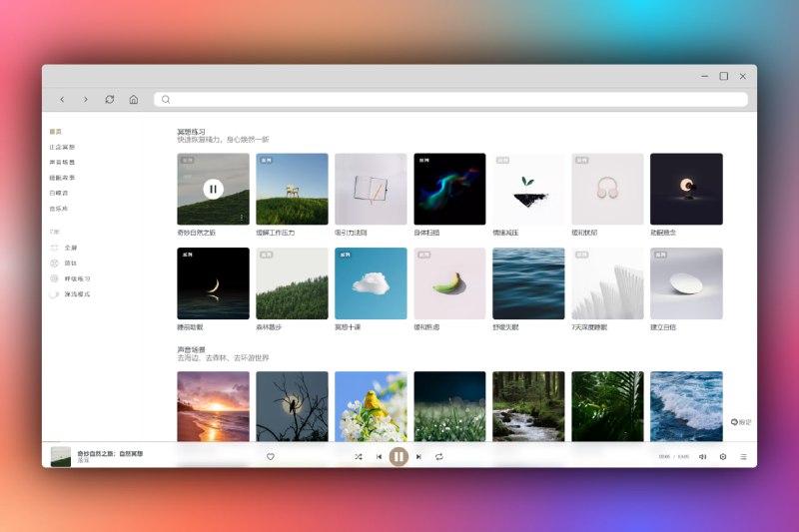
Task: Open the white disc 建立自信 card
Action: (x=686, y=283)
